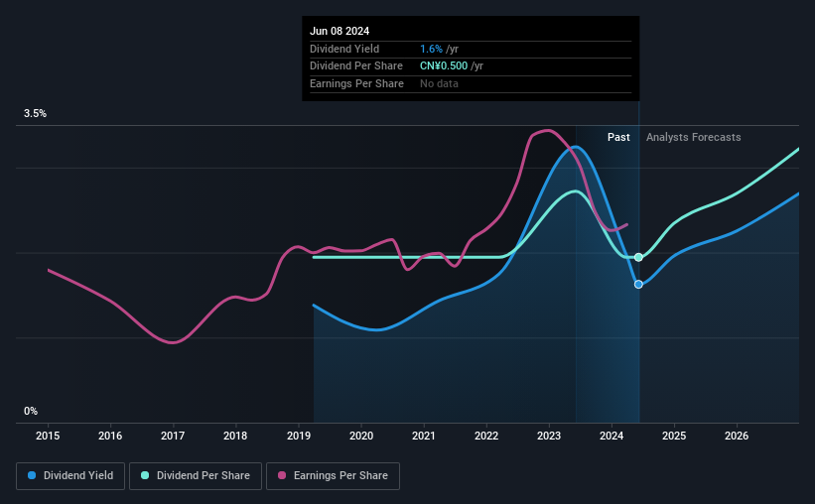Click the 2016 x-axis label
This screenshot has width=815, height=504.
point(110,436)
